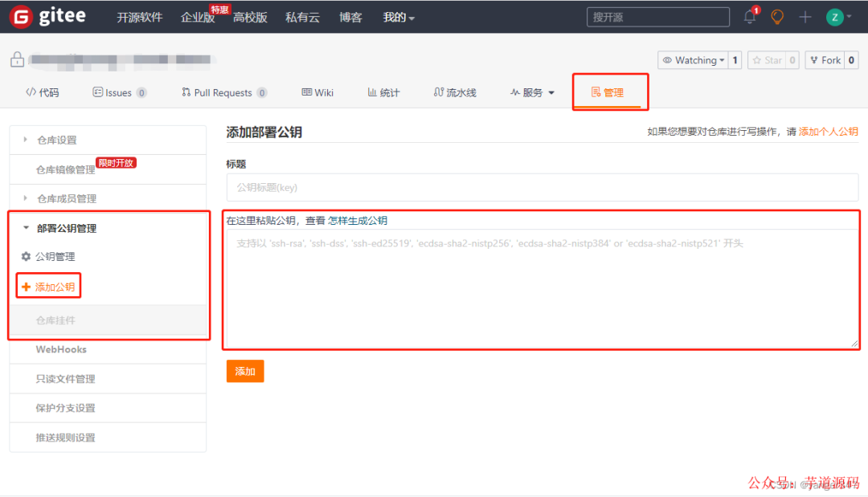The image size is (868, 497).
Task: Select 添加公钥 in sidebar
Action: coord(55,287)
